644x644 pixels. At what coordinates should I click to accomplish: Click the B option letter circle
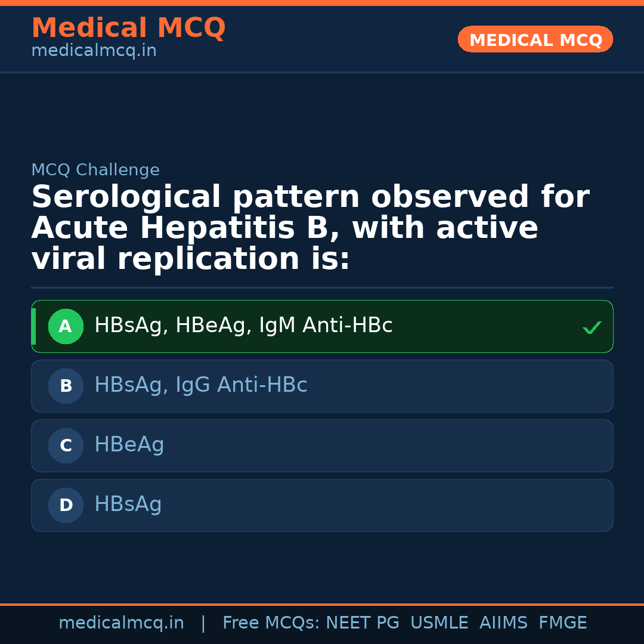click(66, 386)
